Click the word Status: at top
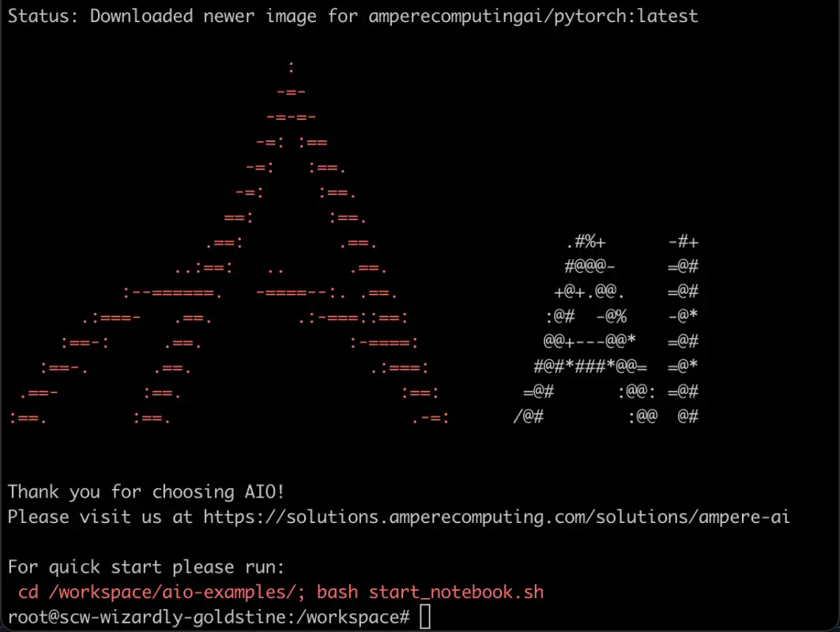 [x=43, y=16]
